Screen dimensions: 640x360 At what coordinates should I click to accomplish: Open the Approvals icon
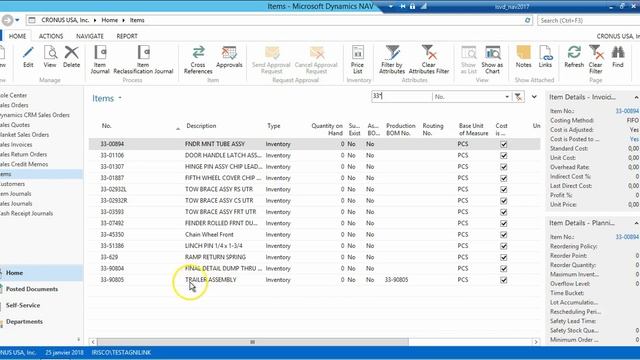tap(229, 57)
